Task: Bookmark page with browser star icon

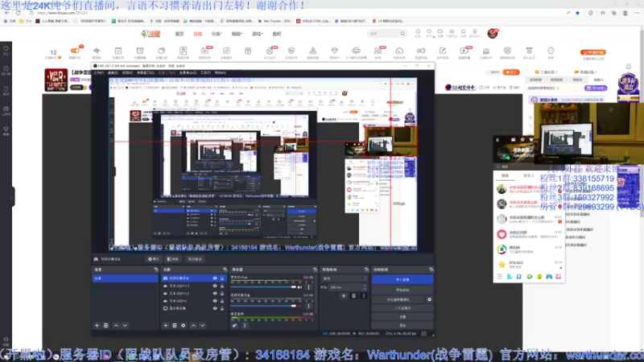Action: click(577, 13)
